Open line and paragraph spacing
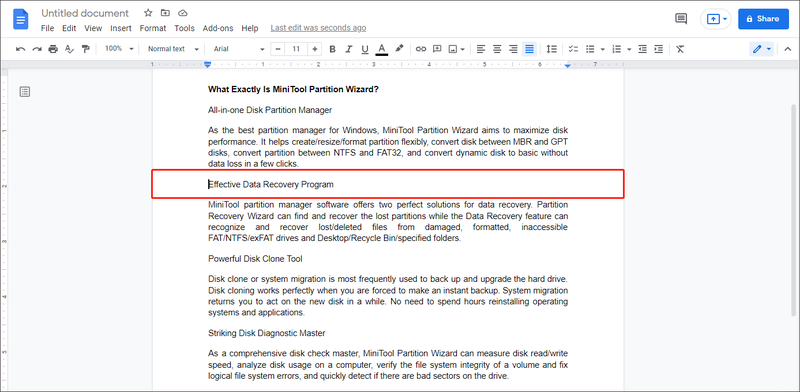Screen dimensions: 800x392 point(552,49)
